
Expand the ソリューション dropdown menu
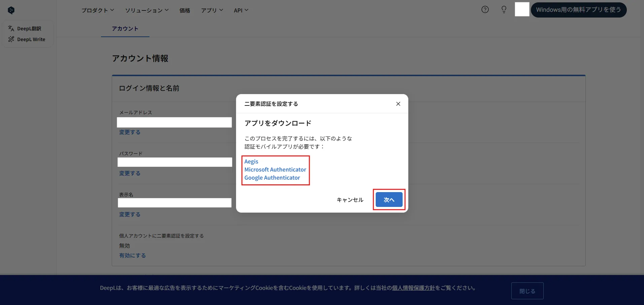coord(147,10)
